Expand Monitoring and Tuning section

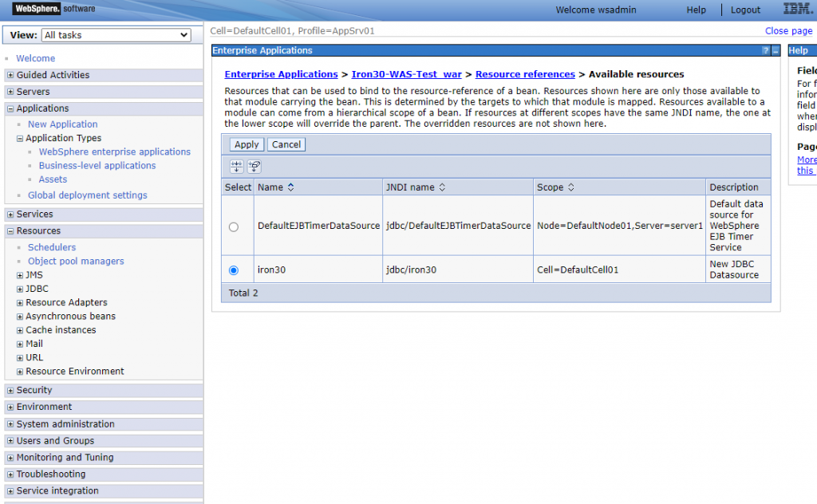tap(10, 458)
